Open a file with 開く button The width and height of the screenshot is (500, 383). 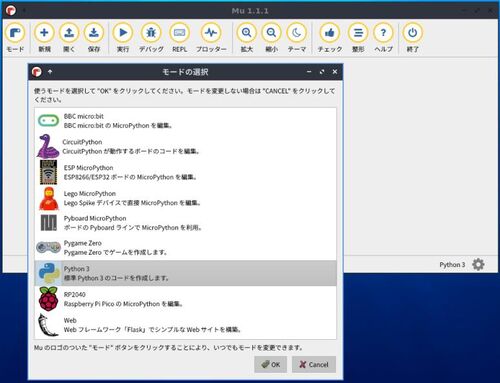[69, 38]
